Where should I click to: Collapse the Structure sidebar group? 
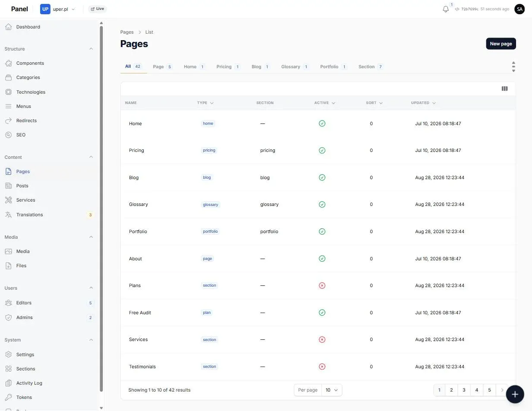[x=91, y=49]
